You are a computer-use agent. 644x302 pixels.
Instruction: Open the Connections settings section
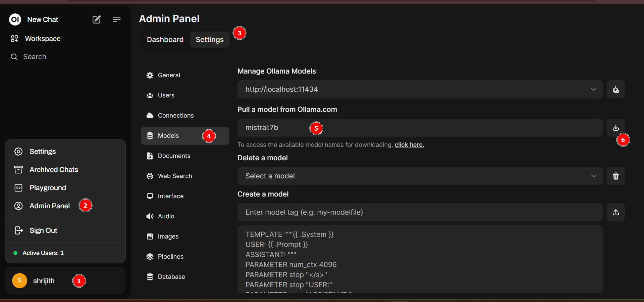[175, 116]
